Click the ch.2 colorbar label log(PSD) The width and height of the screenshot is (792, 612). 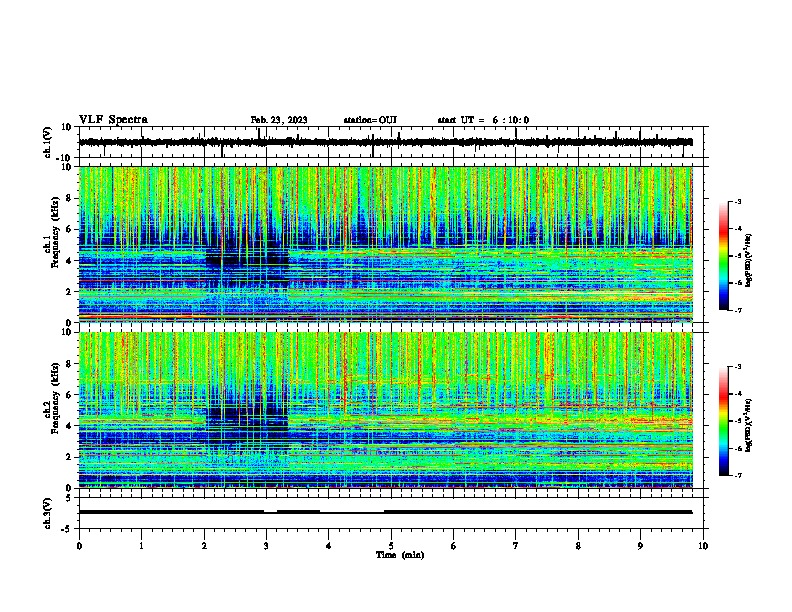point(748,425)
